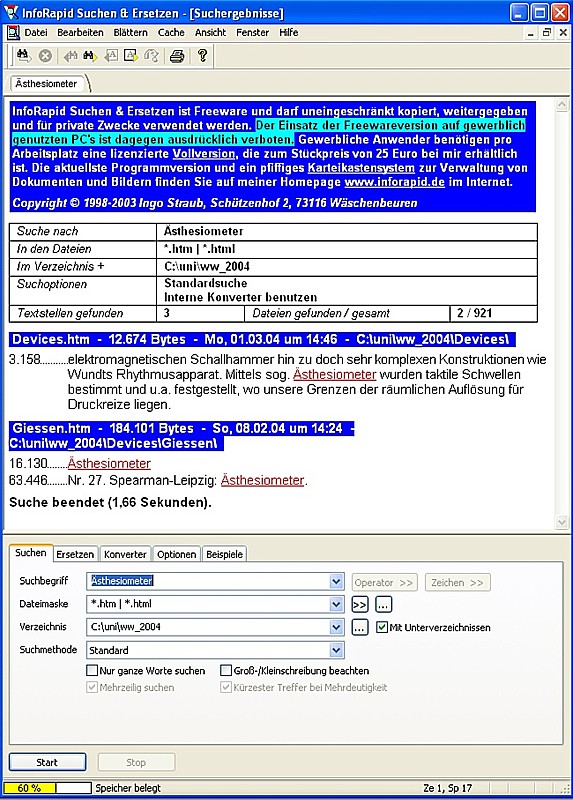Open the Beispiele tab
573x800 pixels.
(x=225, y=554)
